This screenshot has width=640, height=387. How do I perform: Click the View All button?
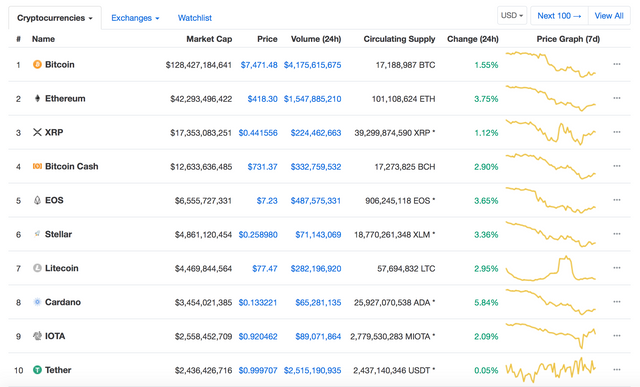coord(609,16)
